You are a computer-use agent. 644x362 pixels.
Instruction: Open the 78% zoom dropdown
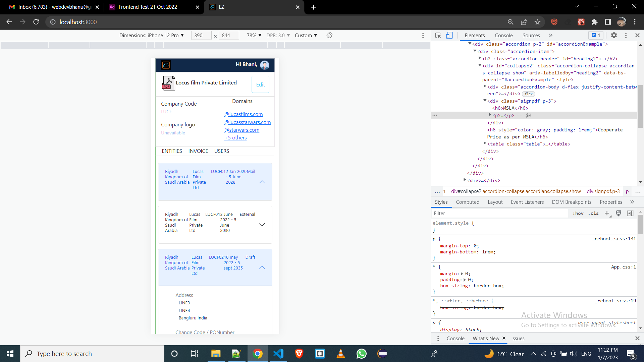click(x=254, y=35)
